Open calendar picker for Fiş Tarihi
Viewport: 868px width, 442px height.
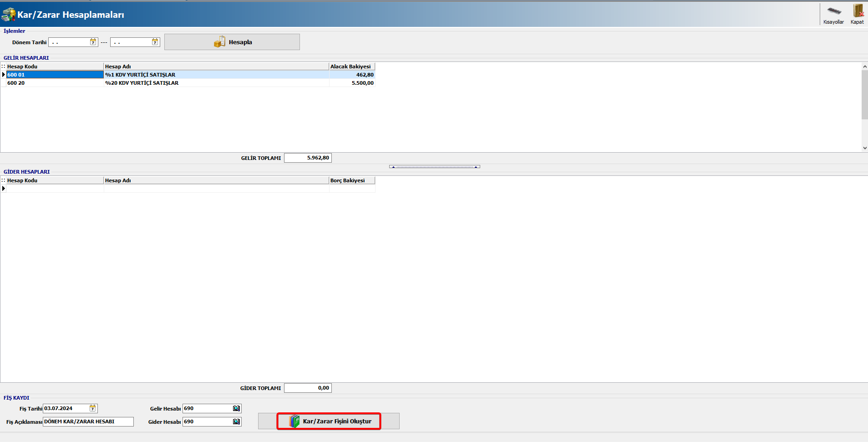[93, 408]
